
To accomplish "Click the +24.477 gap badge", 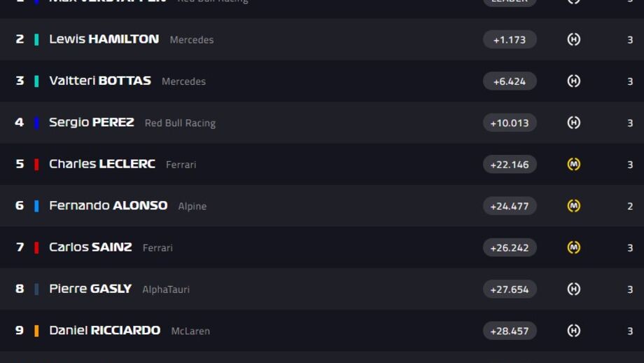I will (510, 206).
